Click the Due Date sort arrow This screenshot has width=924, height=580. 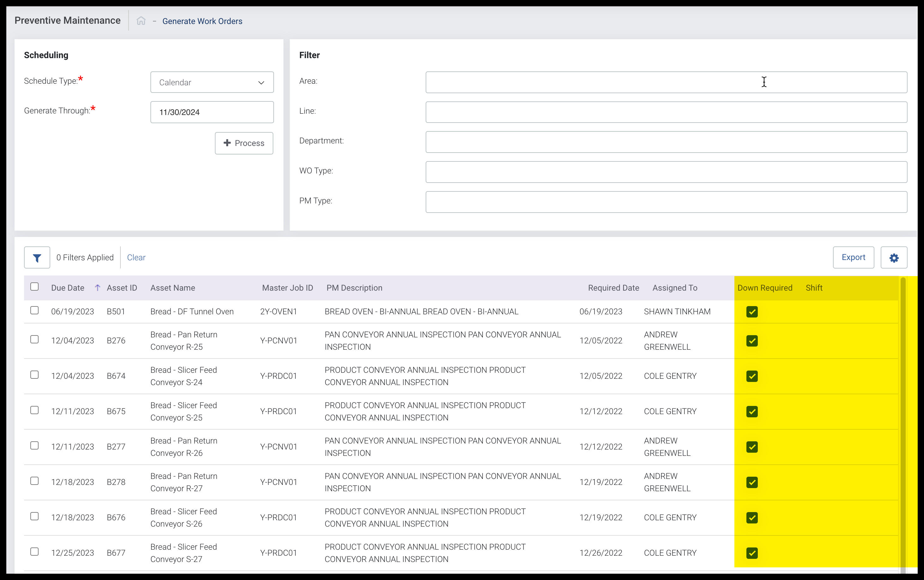coord(97,288)
